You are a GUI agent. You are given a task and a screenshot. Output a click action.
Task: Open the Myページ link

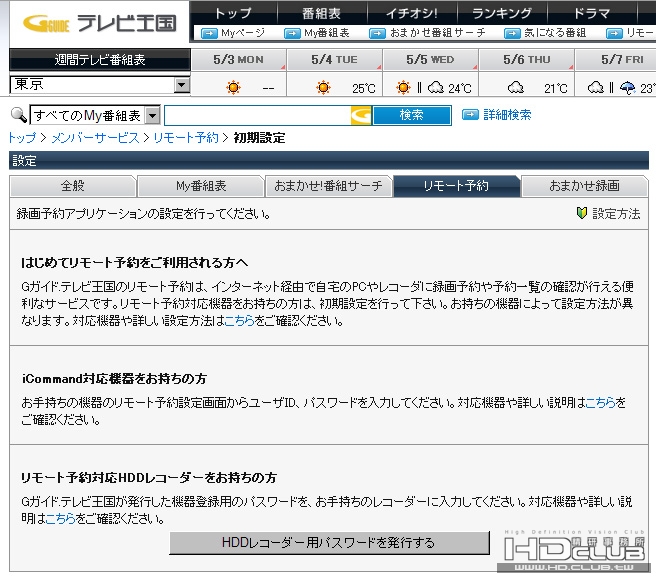pyautogui.click(x=243, y=33)
